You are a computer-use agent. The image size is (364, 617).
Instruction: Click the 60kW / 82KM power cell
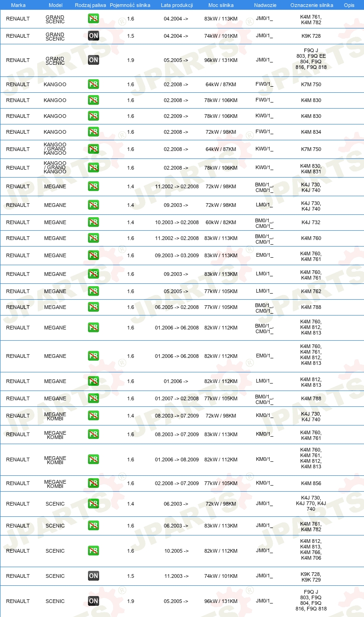pyautogui.click(x=221, y=222)
